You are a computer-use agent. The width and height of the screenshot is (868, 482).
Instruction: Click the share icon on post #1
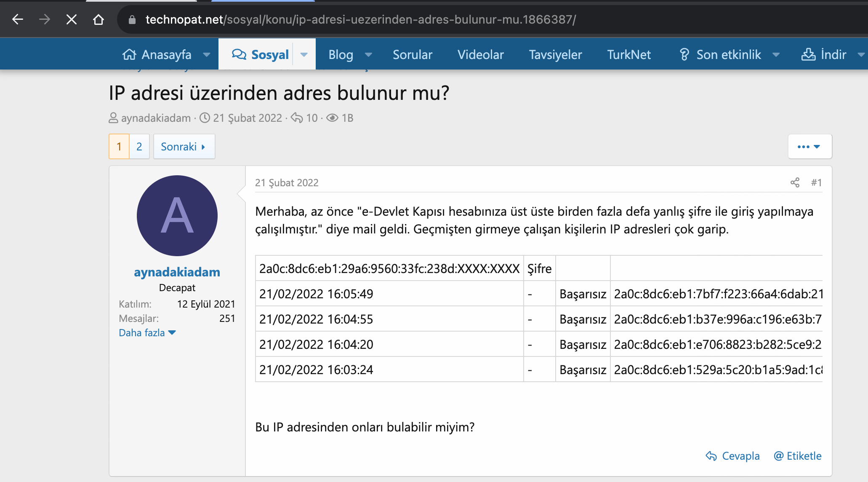(x=795, y=182)
